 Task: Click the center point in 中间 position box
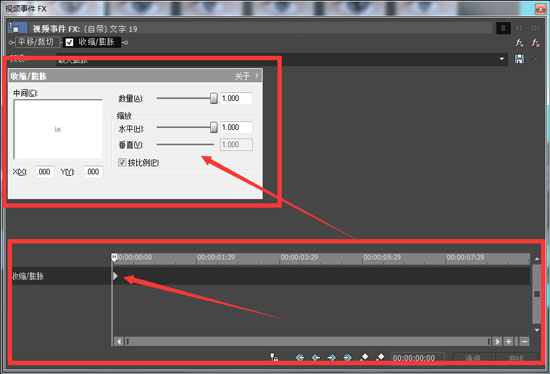(x=58, y=129)
